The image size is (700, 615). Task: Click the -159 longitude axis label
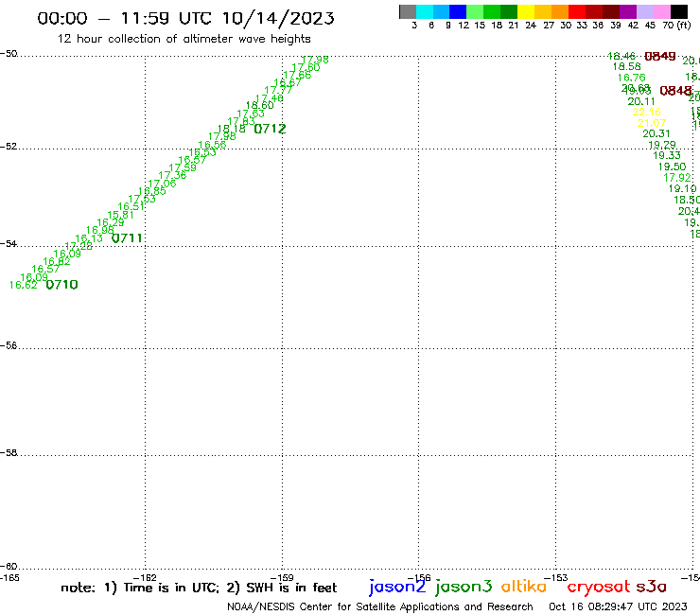coord(282,578)
